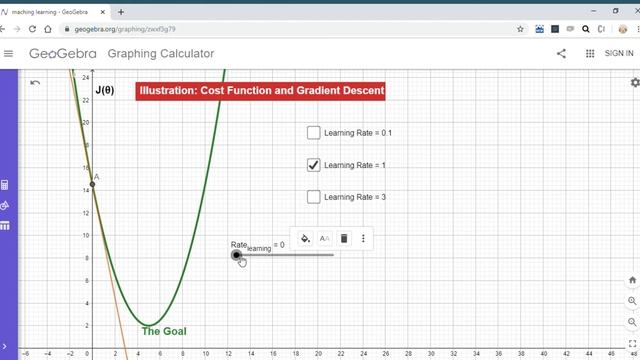Click the middle of the Rate learning slider track
Screen dimensions: 640x360
point(284,255)
